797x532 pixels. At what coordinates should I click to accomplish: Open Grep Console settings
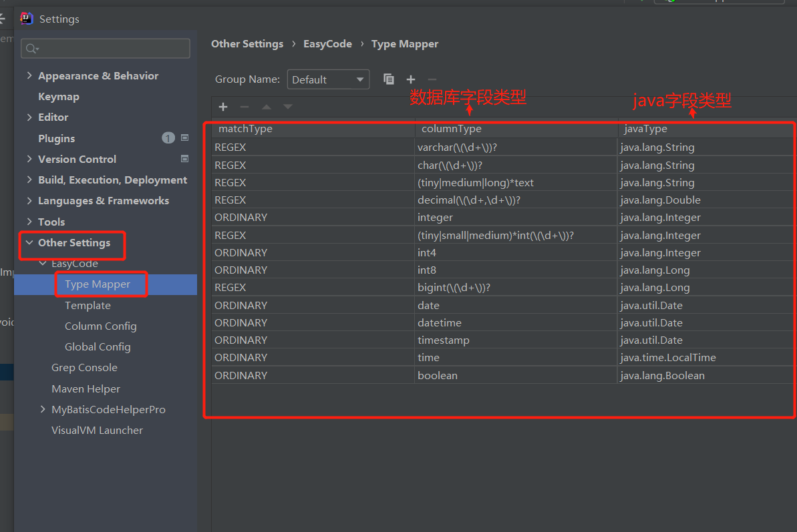pyautogui.click(x=84, y=368)
